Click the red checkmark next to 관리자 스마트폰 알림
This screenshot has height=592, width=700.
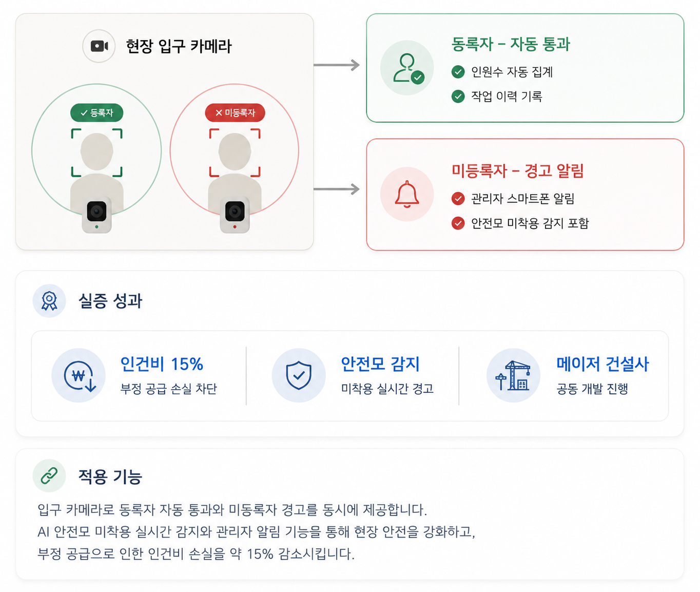pyautogui.click(x=458, y=198)
